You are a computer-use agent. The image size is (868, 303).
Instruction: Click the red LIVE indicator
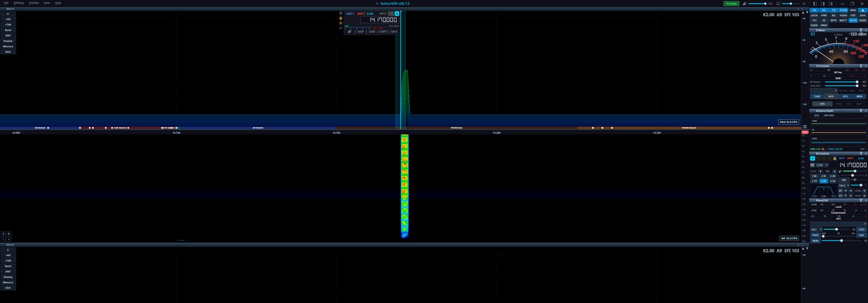pos(805,132)
